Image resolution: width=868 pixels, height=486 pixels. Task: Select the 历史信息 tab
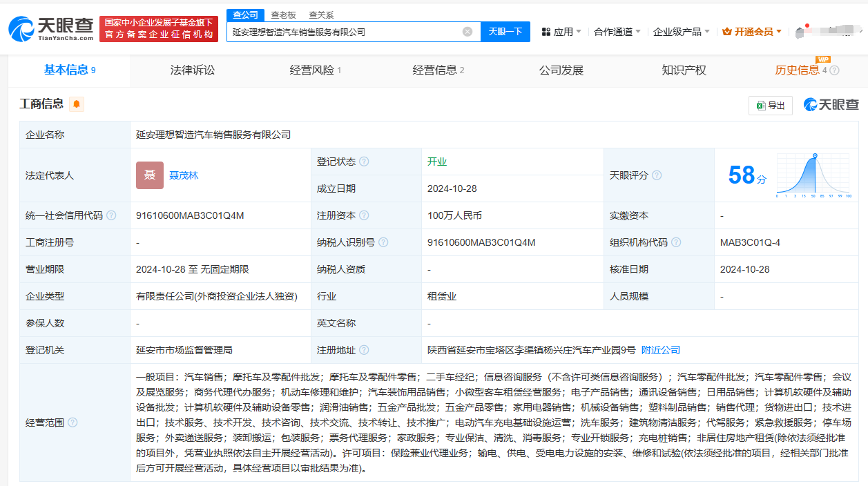797,70
